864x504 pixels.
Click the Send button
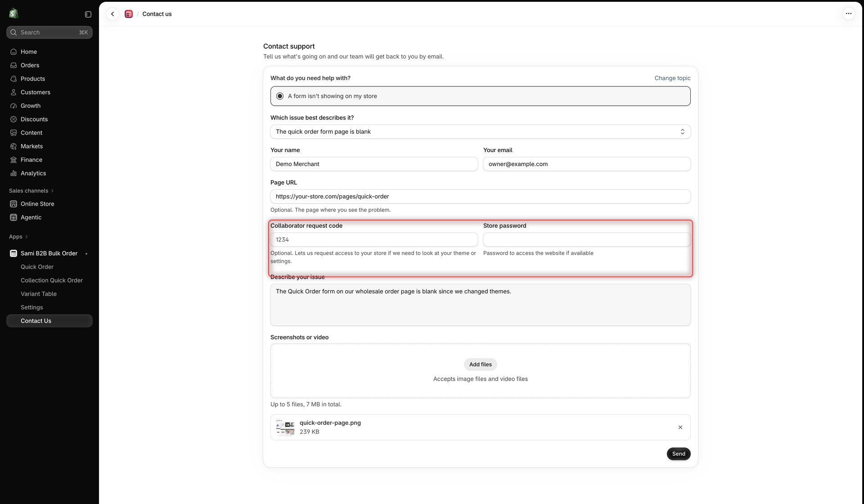[x=679, y=454]
